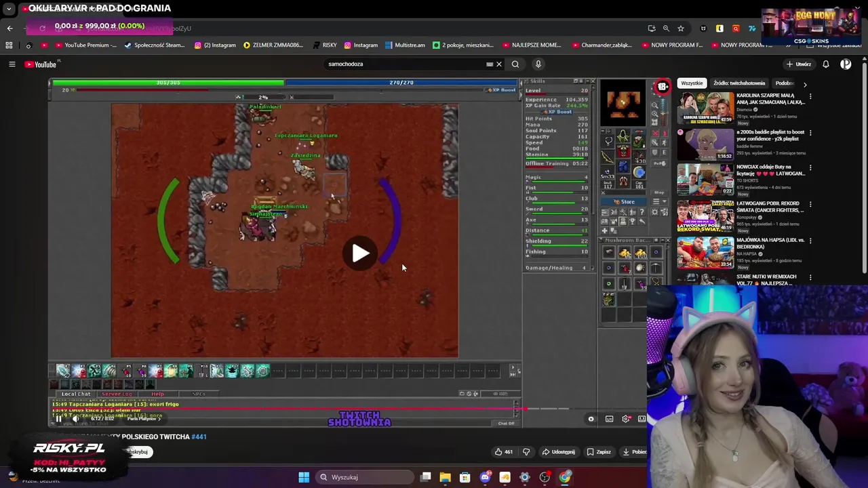Pause the video with the pause control
The image size is (868, 488).
(58, 419)
